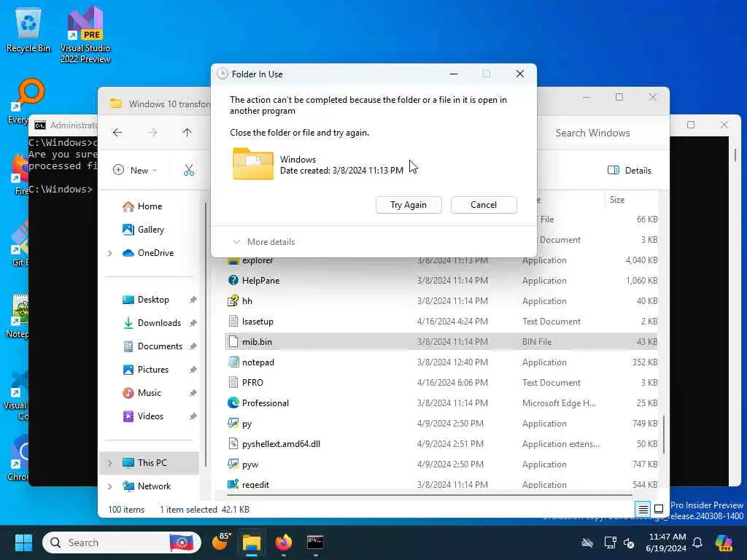Screen dimensions: 747x560
Task: Open Gallery in the navigation pane
Action: coord(144,230)
